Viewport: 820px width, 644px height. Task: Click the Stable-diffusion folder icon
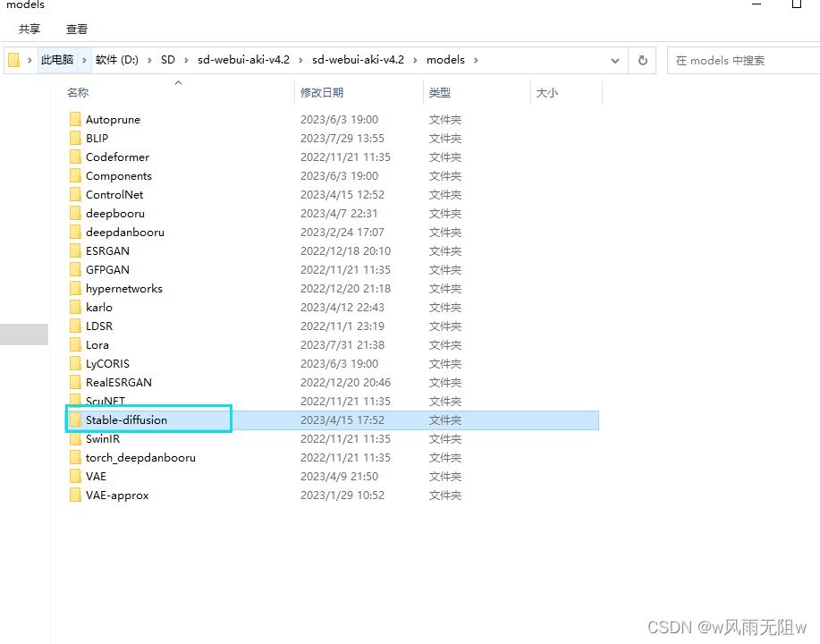pos(75,420)
